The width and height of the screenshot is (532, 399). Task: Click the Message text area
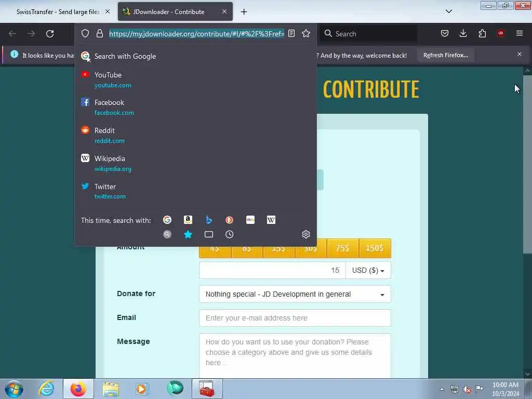[295, 355]
